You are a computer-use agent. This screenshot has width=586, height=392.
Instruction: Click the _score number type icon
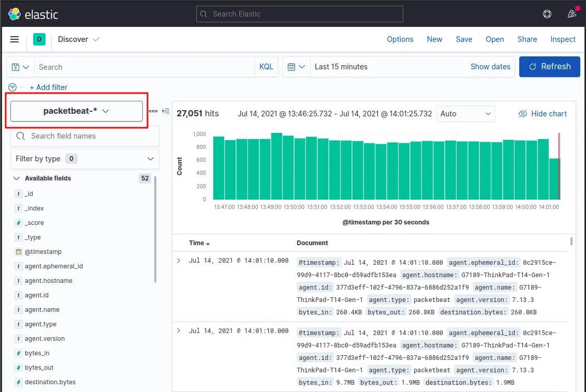click(x=18, y=223)
